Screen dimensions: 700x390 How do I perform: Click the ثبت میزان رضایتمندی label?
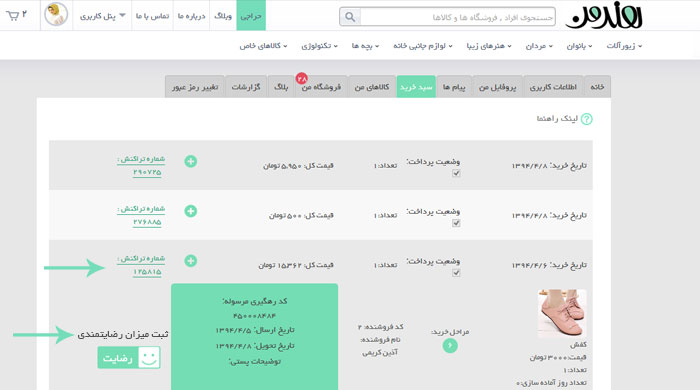(x=123, y=334)
